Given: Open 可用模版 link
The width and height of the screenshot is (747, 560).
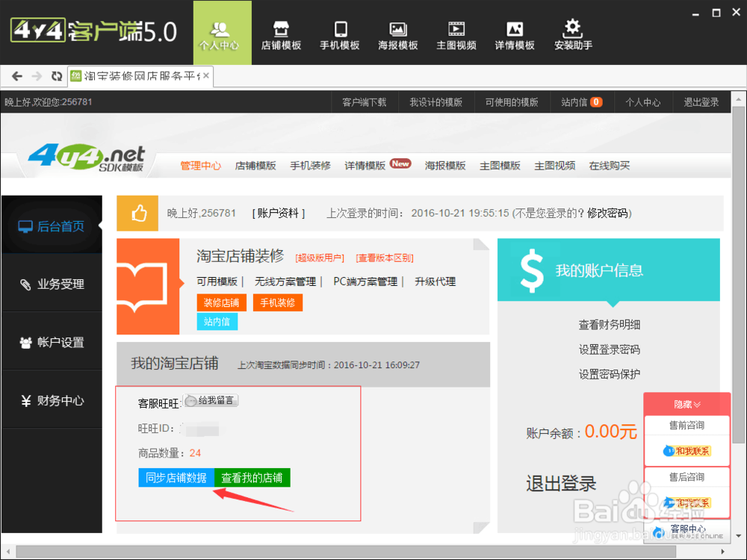Looking at the screenshot, I should pyautogui.click(x=217, y=281).
